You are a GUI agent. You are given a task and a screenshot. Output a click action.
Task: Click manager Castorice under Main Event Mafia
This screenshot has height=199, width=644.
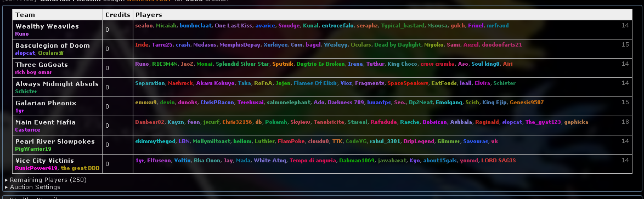27,130
